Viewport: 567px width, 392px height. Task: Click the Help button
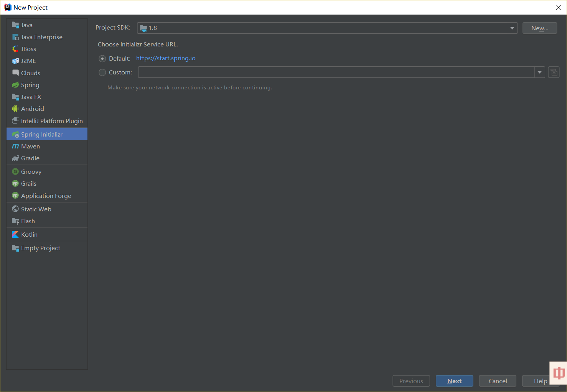pyautogui.click(x=541, y=381)
